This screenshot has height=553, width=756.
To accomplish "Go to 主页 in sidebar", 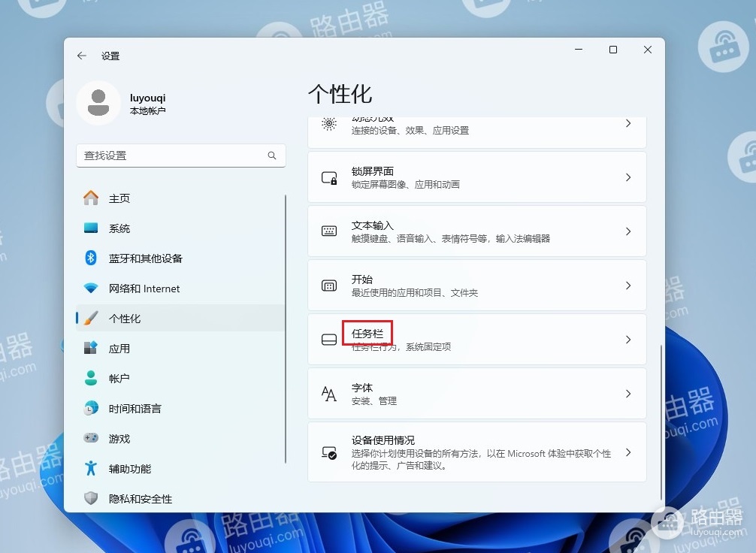I will 180,198.
